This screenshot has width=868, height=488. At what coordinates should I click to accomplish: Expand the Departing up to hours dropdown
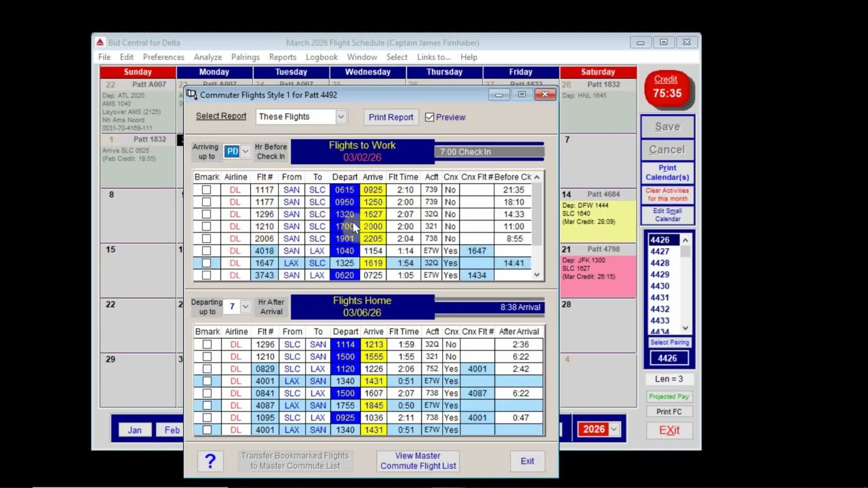[x=245, y=306]
